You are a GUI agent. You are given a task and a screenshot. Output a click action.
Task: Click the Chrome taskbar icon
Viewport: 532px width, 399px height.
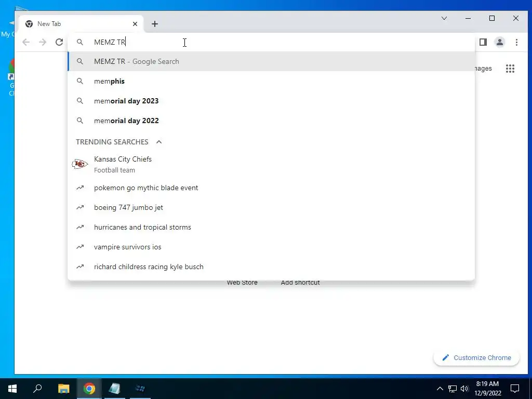[x=89, y=389]
